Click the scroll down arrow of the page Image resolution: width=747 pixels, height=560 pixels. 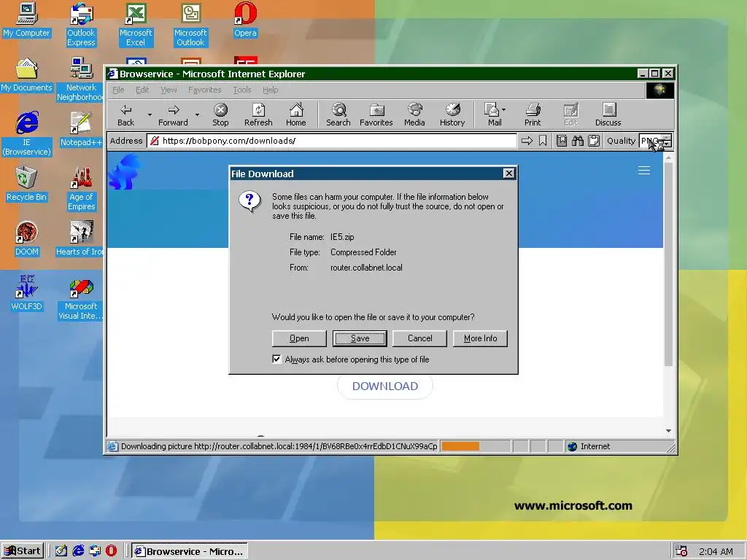(x=668, y=431)
